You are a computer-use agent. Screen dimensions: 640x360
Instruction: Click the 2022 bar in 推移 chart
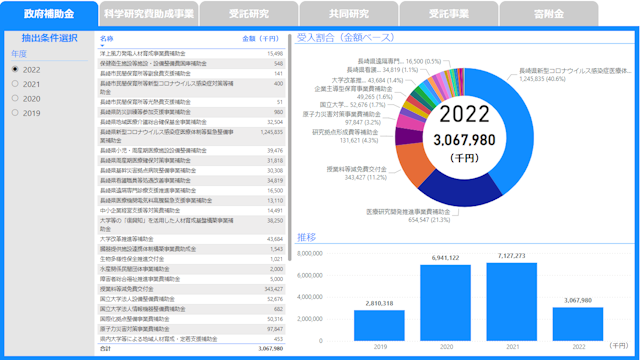point(578,324)
